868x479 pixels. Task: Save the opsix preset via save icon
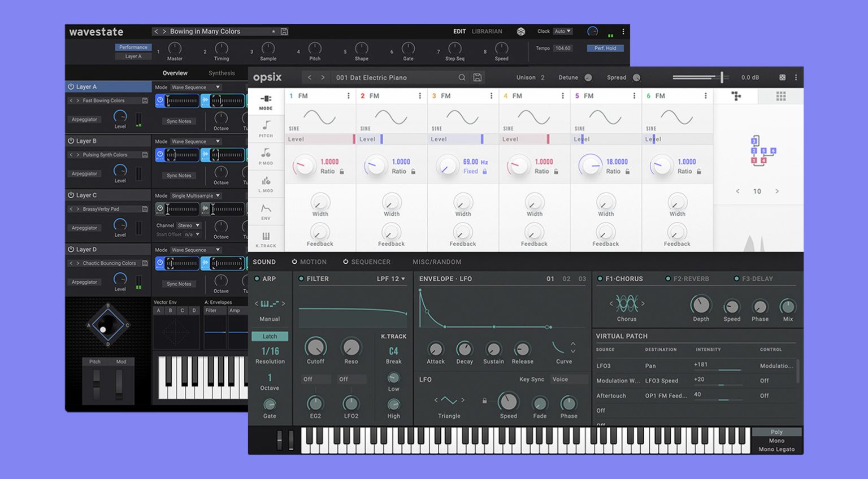(x=478, y=77)
